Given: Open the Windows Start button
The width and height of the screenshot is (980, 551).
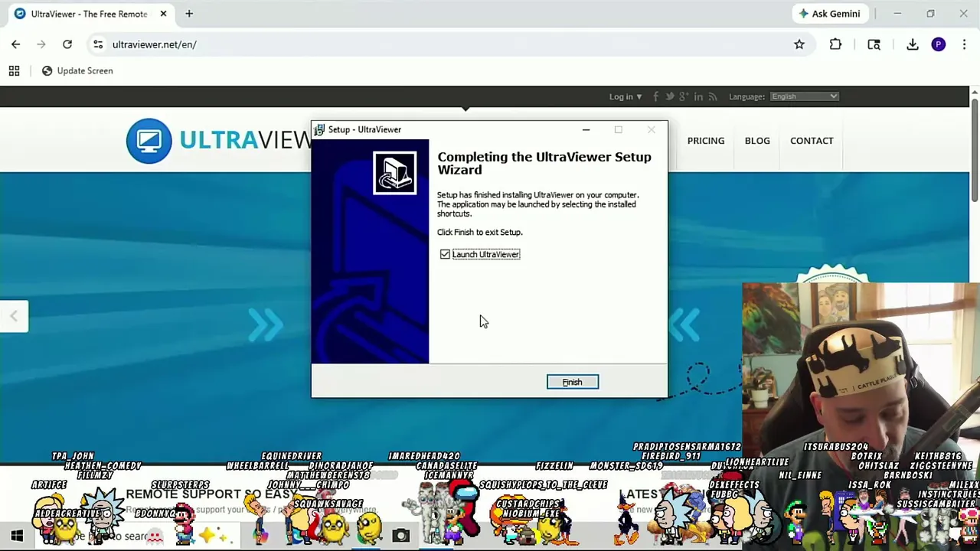Looking at the screenshot, I should pos(16,536).
